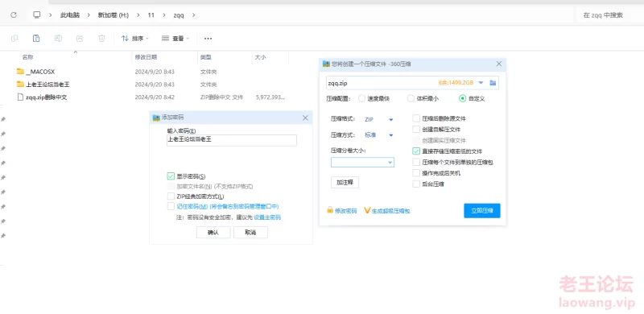
Task: Click the share icon in Explorer toolbar
Action: click(80, 38)
